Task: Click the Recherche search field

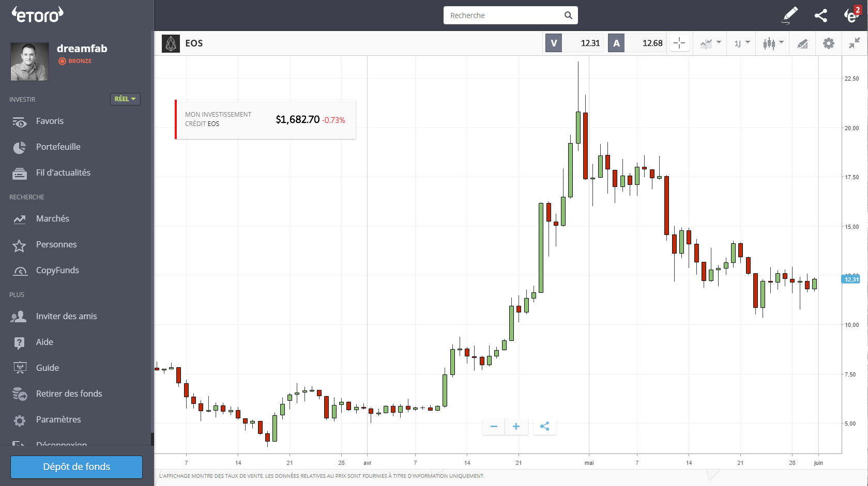Action: [x=504, y=15]
